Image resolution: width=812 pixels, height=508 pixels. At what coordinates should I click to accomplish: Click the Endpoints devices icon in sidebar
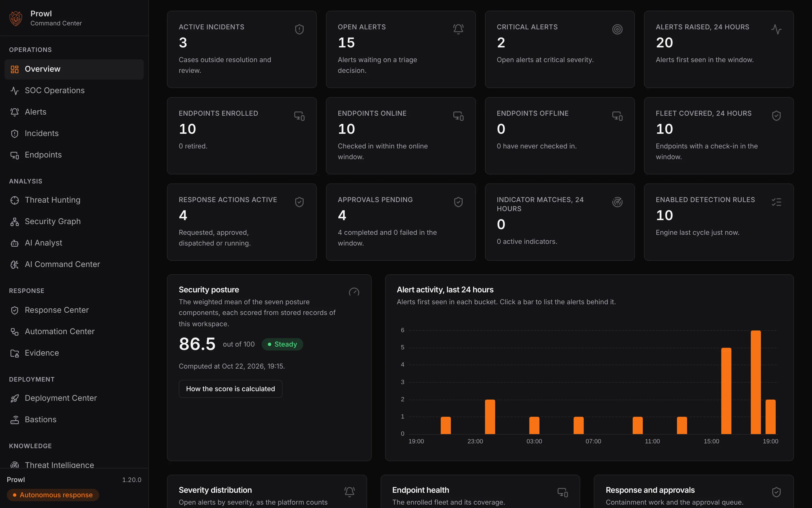tap(14, 155)
